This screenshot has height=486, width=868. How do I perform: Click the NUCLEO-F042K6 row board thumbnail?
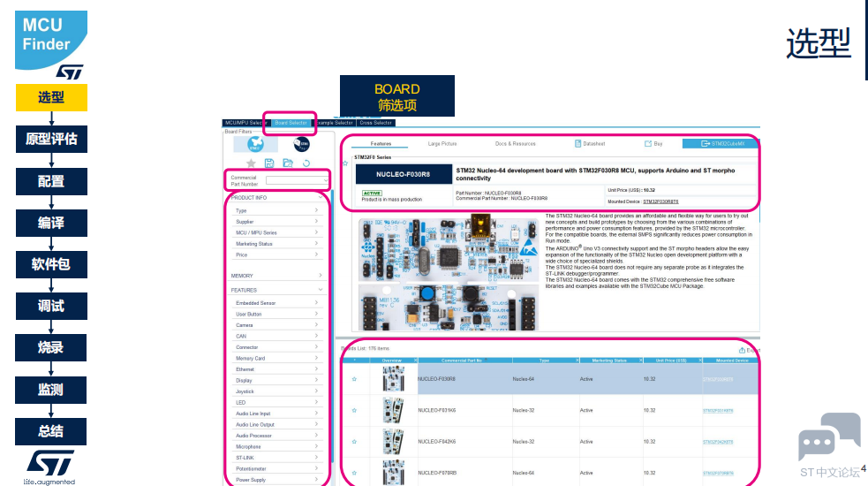393,442
